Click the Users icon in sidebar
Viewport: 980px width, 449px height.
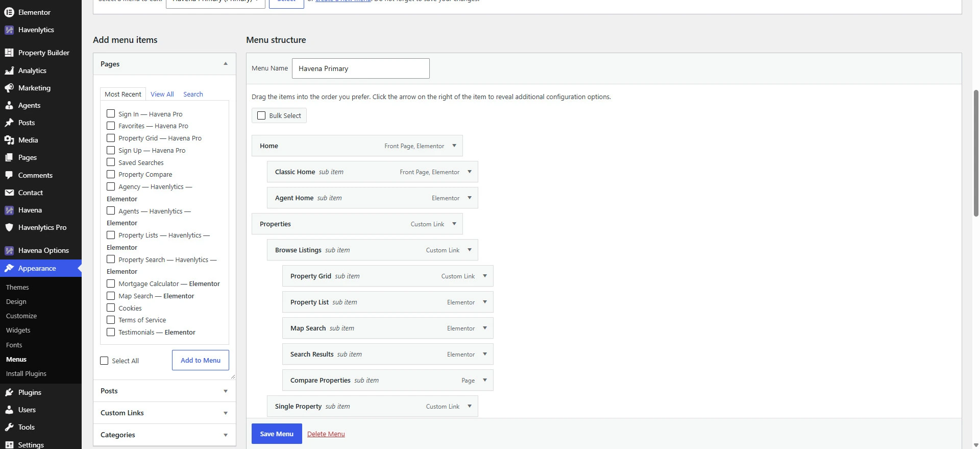[x=9, y=410]
